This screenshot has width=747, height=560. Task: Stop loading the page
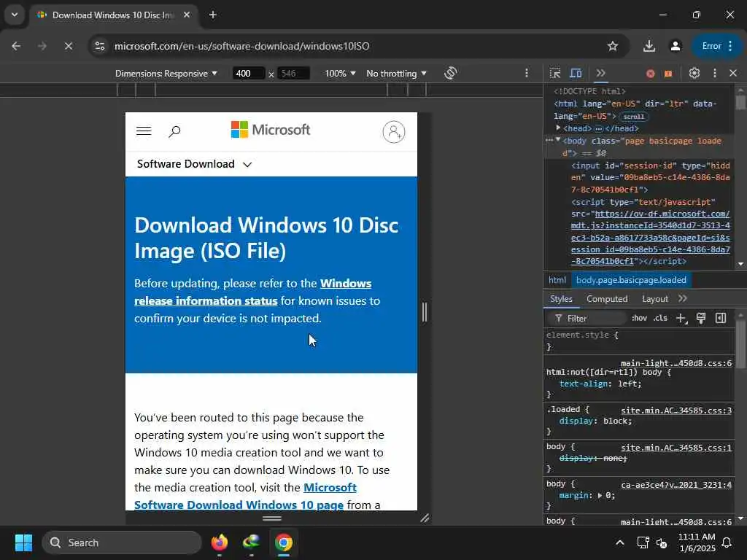(68, 46)
